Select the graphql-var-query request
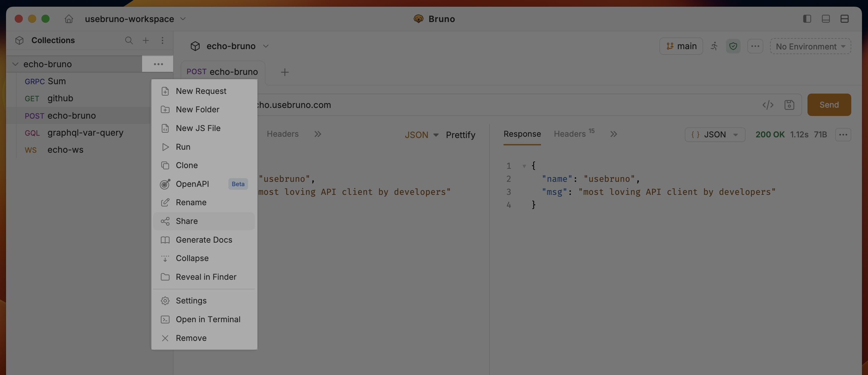Viewport: 868px width, 375px height. (x=85, y=132)
